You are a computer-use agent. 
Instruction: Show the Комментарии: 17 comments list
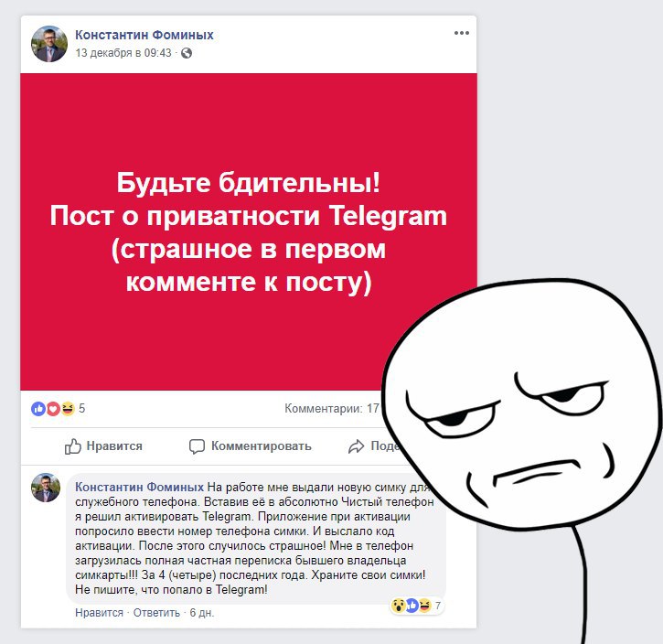pyautogui.click(x=332, y=409)
